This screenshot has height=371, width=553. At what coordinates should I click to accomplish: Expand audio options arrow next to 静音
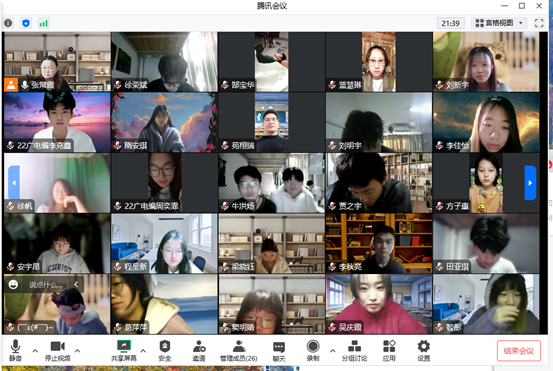(35, 351)
